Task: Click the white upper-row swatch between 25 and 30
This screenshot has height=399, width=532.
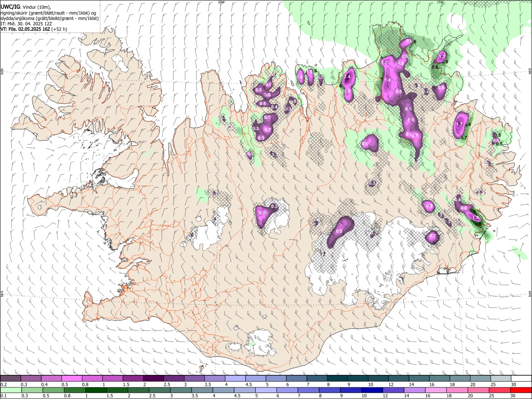Action: (x=500, y=378)
